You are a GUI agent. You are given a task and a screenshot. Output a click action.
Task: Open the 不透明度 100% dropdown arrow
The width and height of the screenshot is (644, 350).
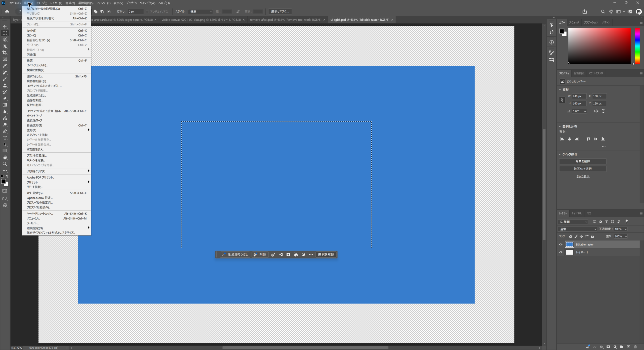point(626,229)
